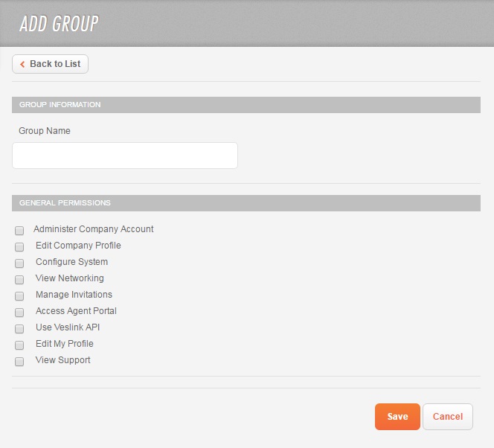Check the Edit Company Profile box
This screenshot has height=448, width=494.
pyautogui.click(x=19, y=247)
